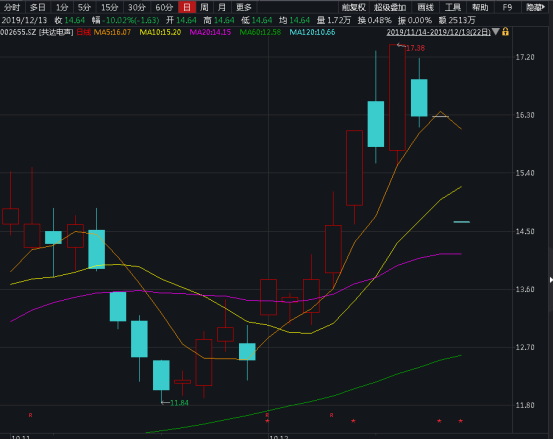This screenshot has height=440, width=554.
Task: Click the 振 0.00% amplitude value
Action: [x=415, y=20]
